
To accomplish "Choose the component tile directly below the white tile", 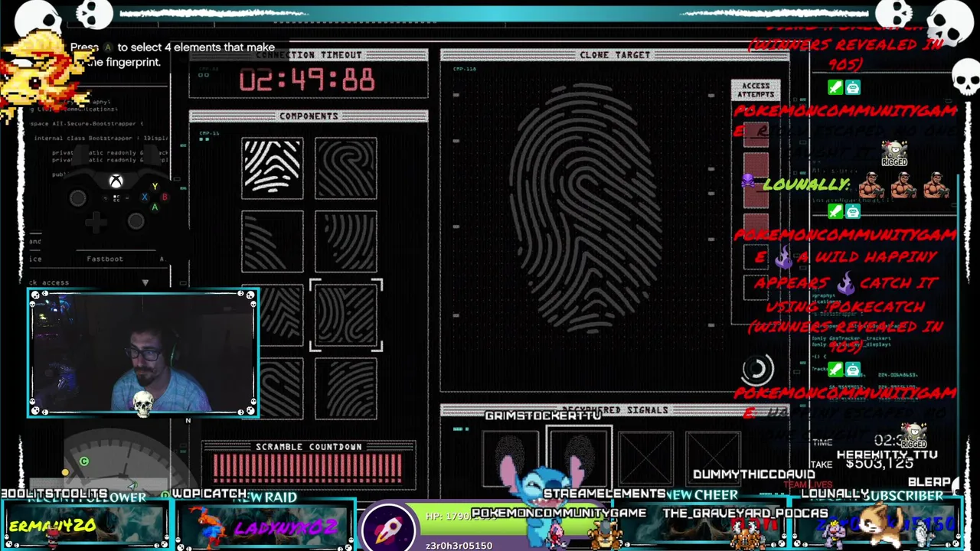I will pyautogui.click(x=273, y=242).
